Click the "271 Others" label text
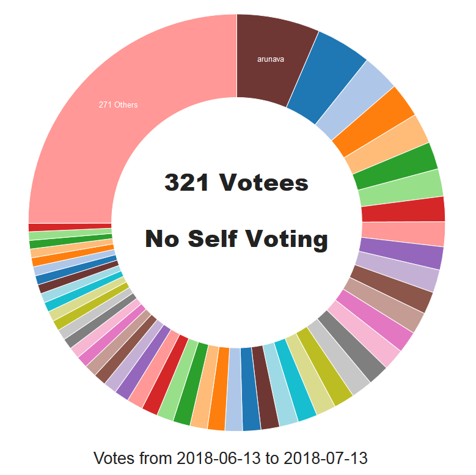The height and width of the screenshot is (475, 476). pos(118,105)
